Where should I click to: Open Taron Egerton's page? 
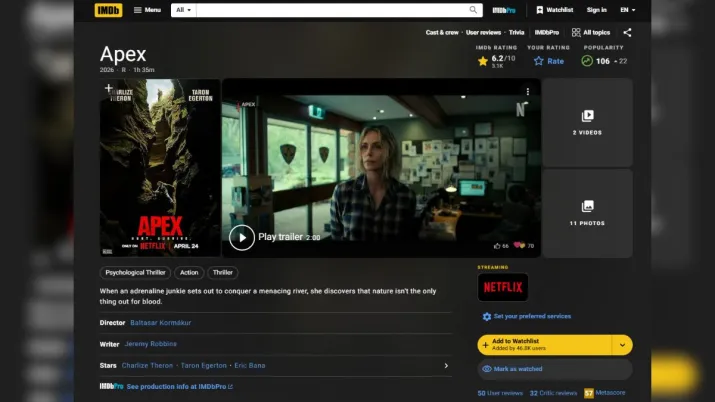pyautogui.click(x=203, y=366)
